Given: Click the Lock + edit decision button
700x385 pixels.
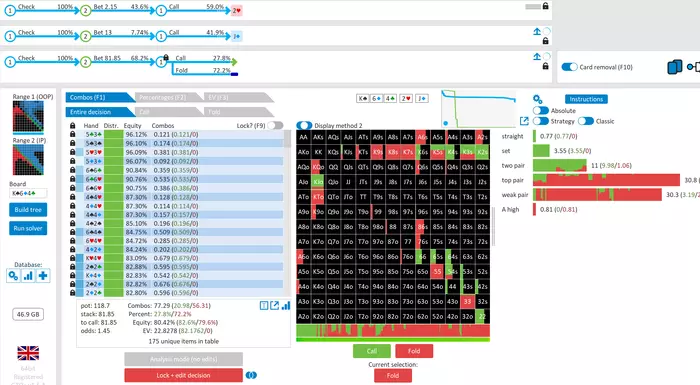Looking at the screenshot, I should (x=183, y=375).
